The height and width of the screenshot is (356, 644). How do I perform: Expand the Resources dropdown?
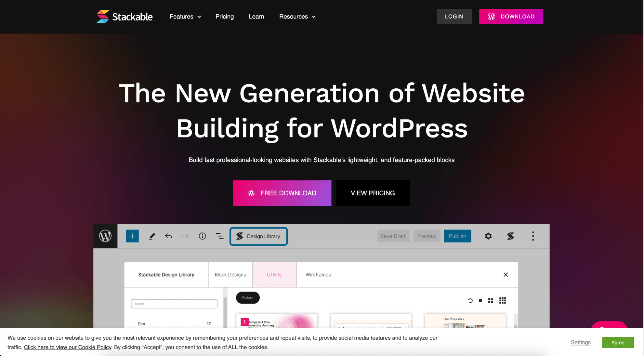(x=297, y=16)
